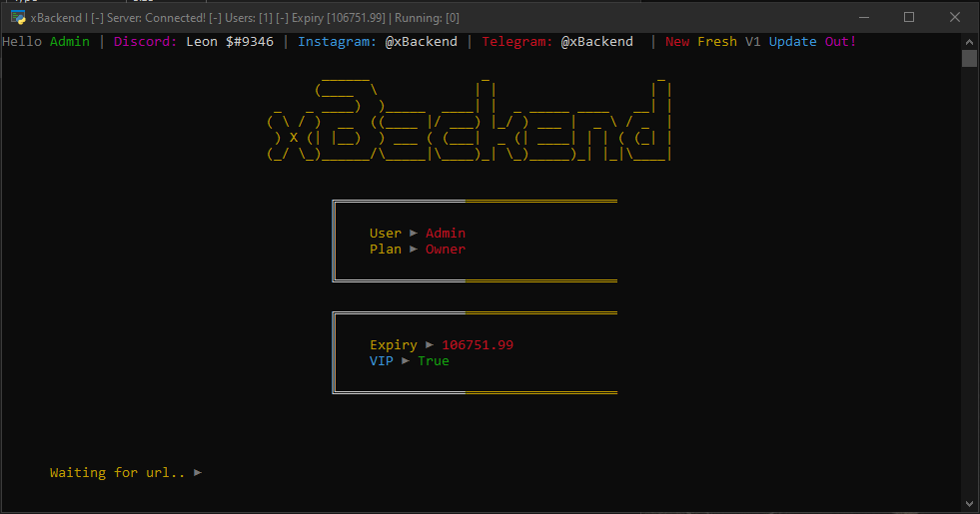Screen dimensions: 980x514
Task: Click the blue 'VIP' label
Action: tap(382, 361)
